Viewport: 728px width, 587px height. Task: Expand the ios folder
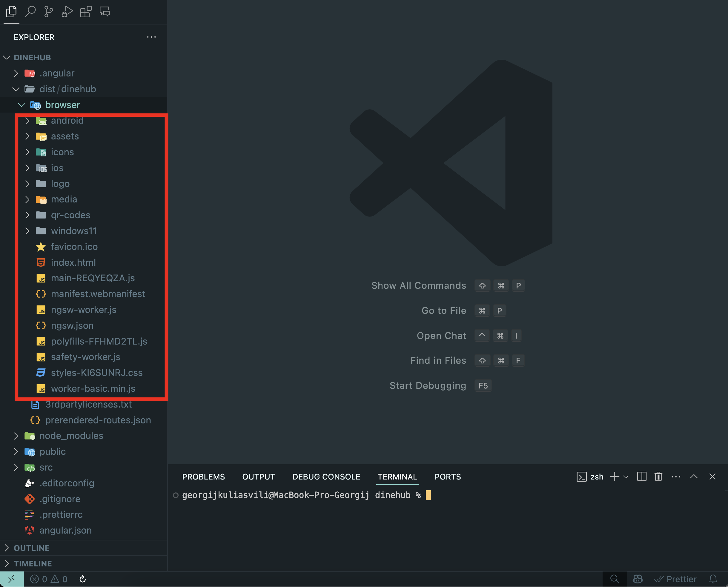84,168
